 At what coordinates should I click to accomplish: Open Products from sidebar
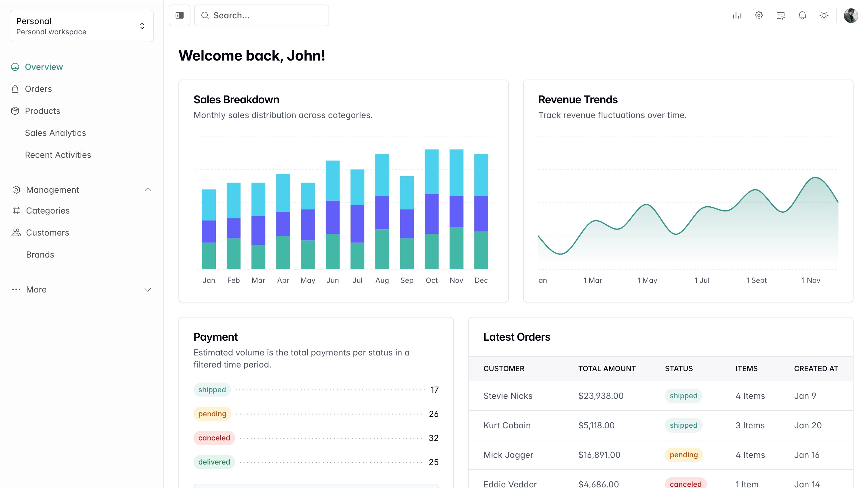[x=42, y=111]
